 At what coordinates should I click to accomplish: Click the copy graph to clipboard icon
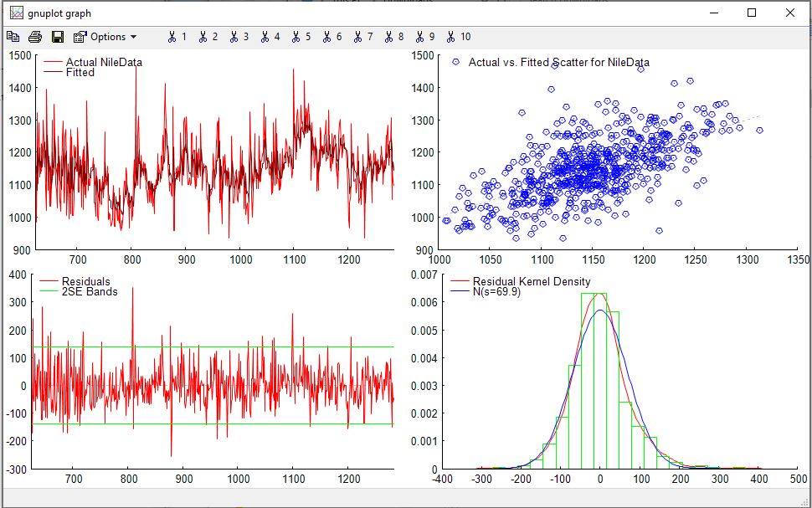13,37
